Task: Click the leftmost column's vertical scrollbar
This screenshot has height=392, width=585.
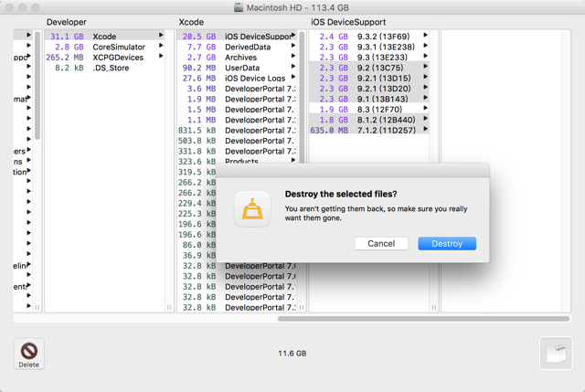Action: (37, 85)
